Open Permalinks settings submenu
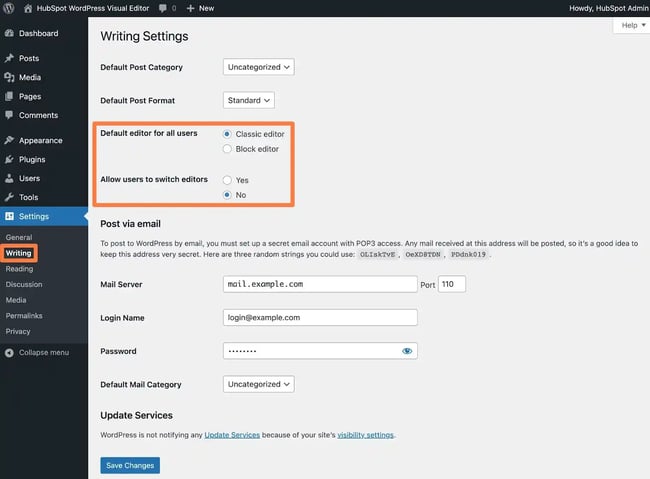This screenshot has width=650, height=479. [24, 316]
